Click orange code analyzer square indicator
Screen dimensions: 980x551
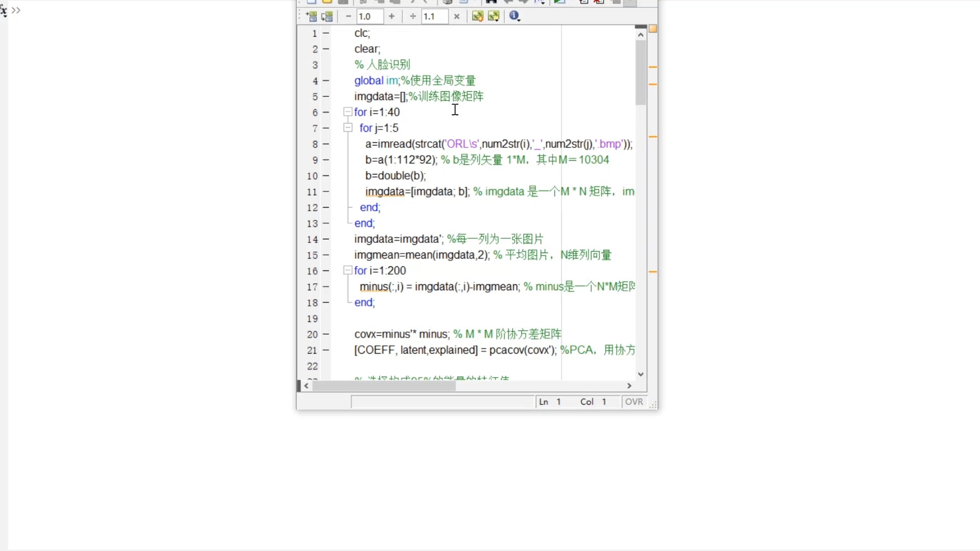[653, 29]
